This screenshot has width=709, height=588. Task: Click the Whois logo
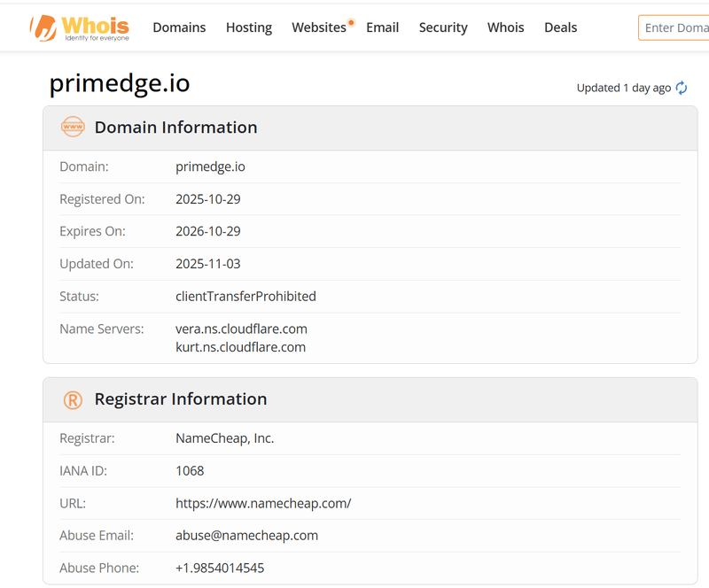pos(80,28)
